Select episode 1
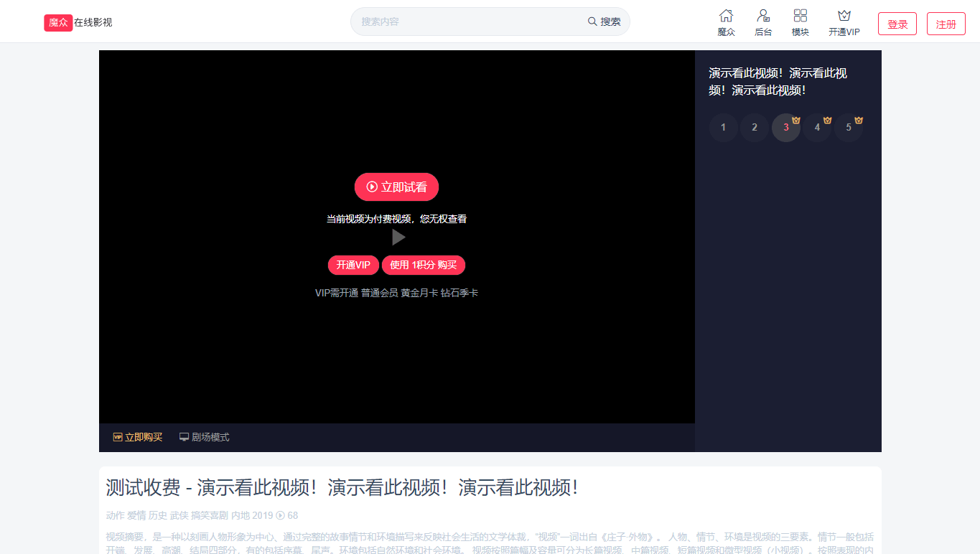Viewport: 980px width, 554px height. (x=723, y=128)
